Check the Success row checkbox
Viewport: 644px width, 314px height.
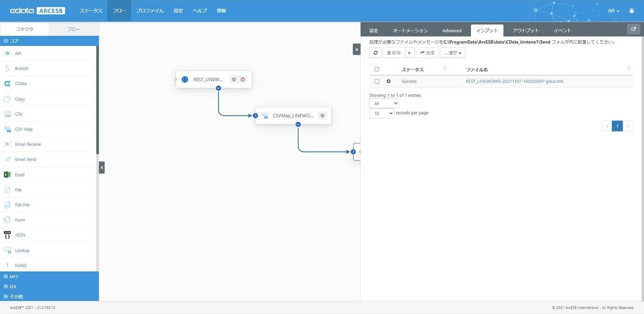377,81
